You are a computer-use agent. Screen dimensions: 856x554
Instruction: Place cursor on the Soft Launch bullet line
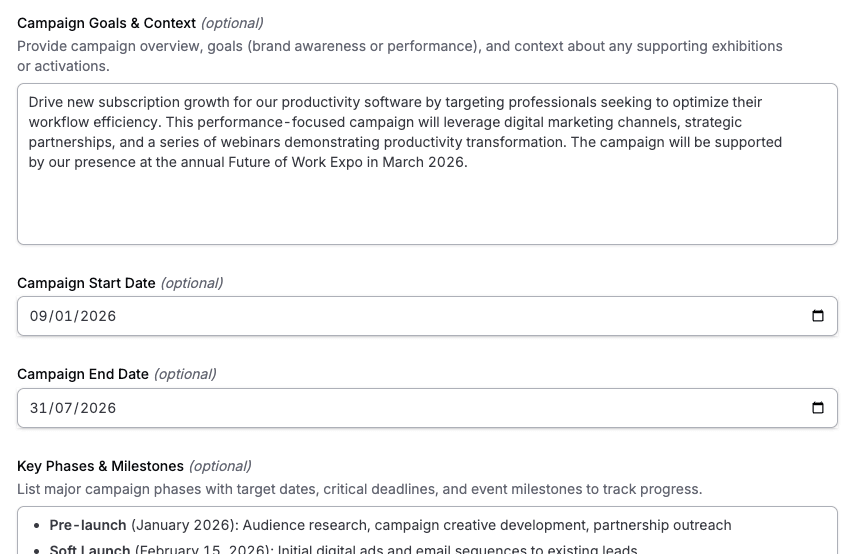pyautogui.click(x=390, y=549)
